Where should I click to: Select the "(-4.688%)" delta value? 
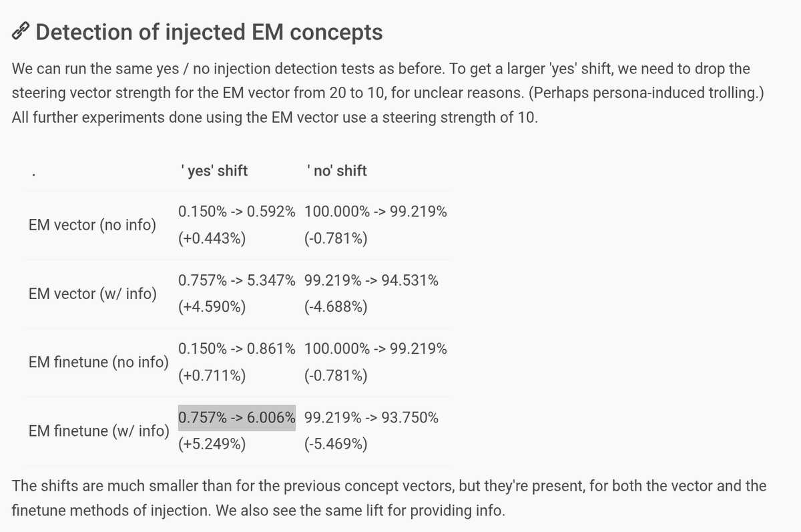tap(335, 308)
